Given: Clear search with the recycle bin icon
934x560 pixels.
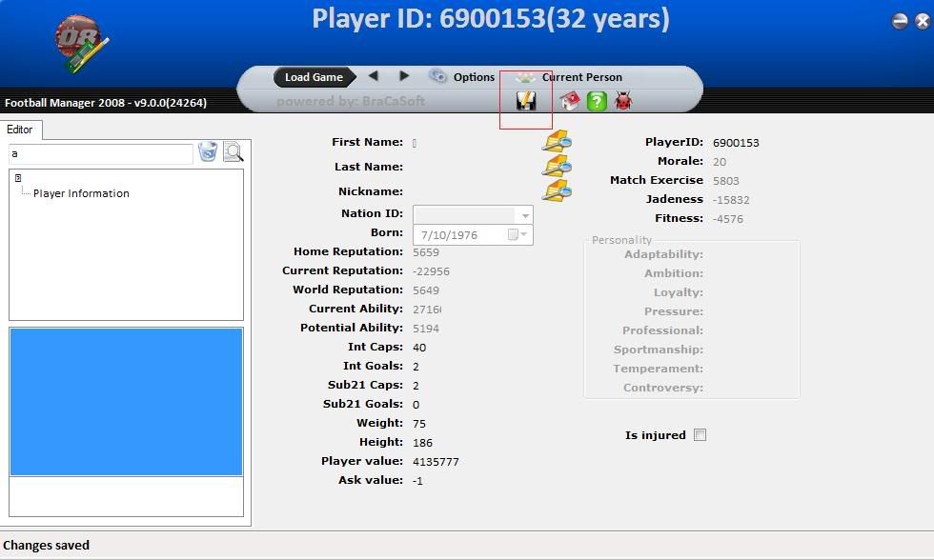Looking at the screenshot, I should pos(208,151).
